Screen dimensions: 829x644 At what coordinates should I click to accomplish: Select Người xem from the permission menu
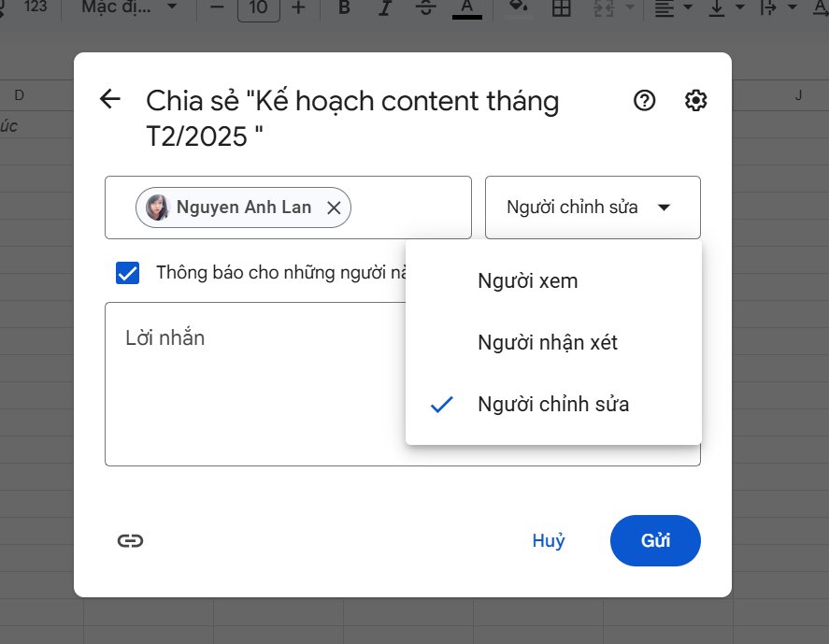(526, 280)
